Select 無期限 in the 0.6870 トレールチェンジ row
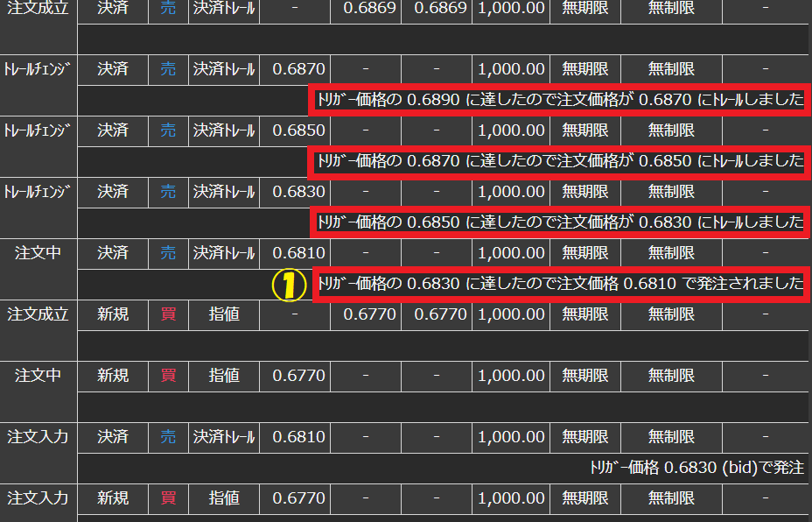Screen dimensions: 812x522 tap(585, 69)
